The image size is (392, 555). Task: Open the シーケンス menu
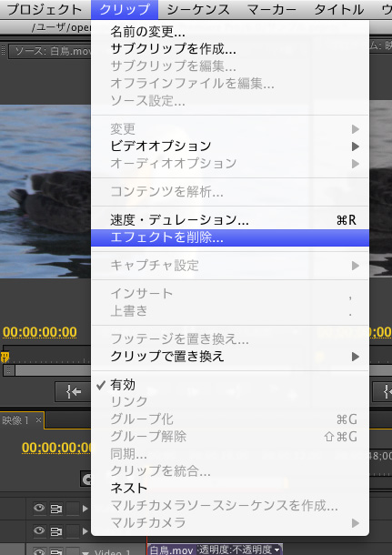pyautogui.click(x=197, y=10)
